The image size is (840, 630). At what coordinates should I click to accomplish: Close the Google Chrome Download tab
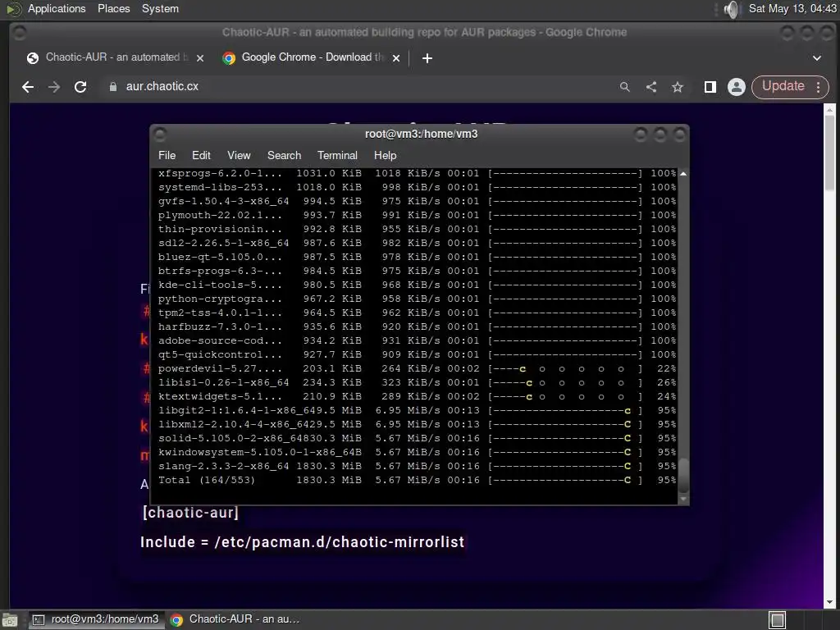(x=396, y=58)
